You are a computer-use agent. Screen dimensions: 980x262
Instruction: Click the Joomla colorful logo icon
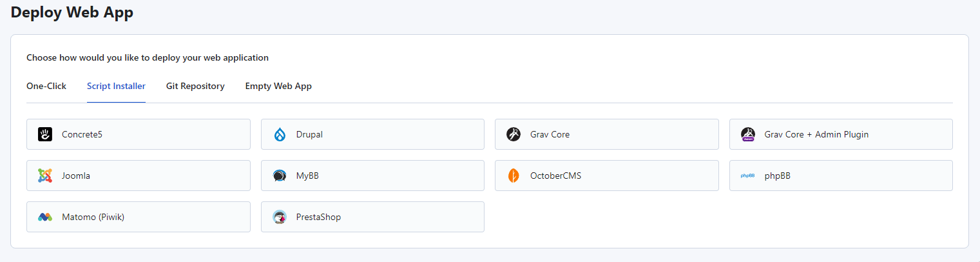(x=44, y=176)
